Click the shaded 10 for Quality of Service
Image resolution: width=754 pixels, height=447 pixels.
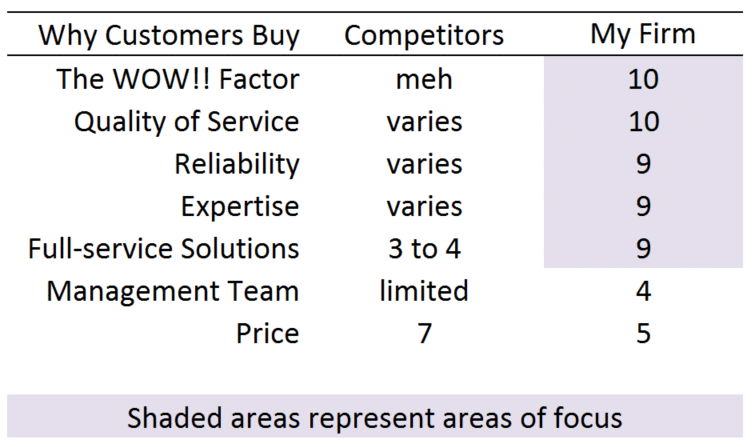pyautogui.click(x=643, y=121)
